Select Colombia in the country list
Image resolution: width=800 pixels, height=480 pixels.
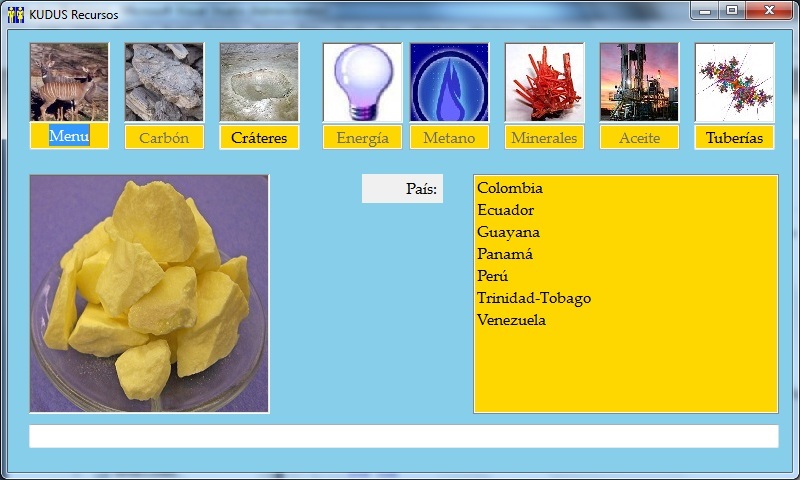626,188
